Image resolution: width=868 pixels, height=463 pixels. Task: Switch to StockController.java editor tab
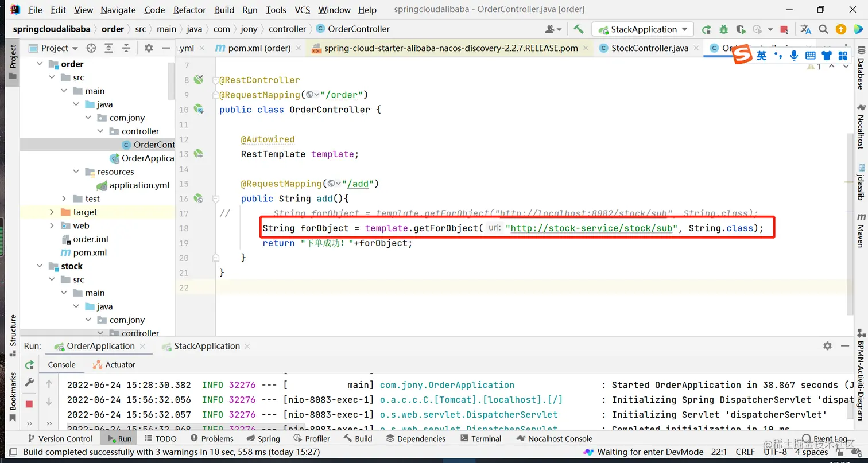tap(644, 48)
